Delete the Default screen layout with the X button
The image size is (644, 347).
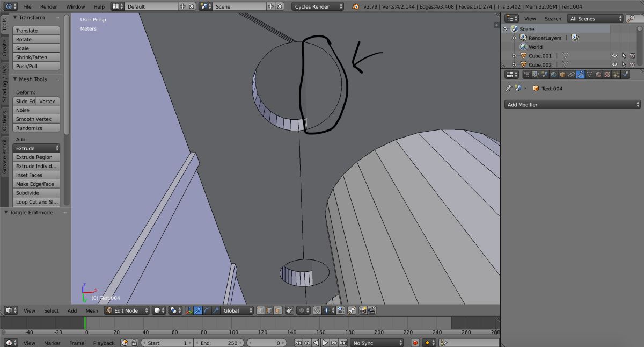pos(192,6)
